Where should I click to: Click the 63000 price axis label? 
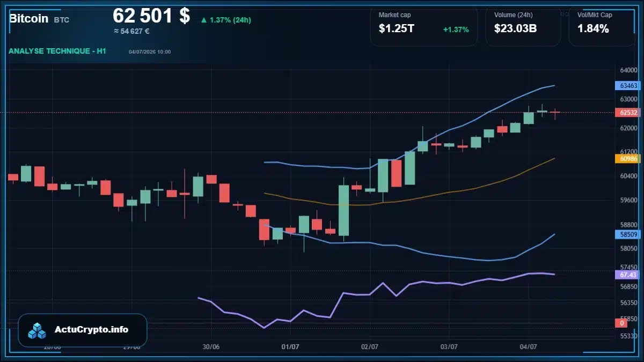[x=628, y=99]
